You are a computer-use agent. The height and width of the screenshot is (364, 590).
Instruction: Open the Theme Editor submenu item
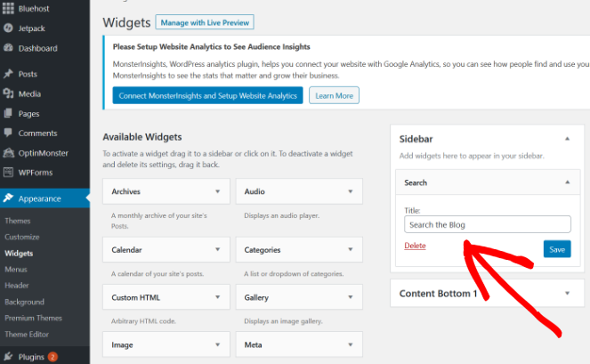27,333
